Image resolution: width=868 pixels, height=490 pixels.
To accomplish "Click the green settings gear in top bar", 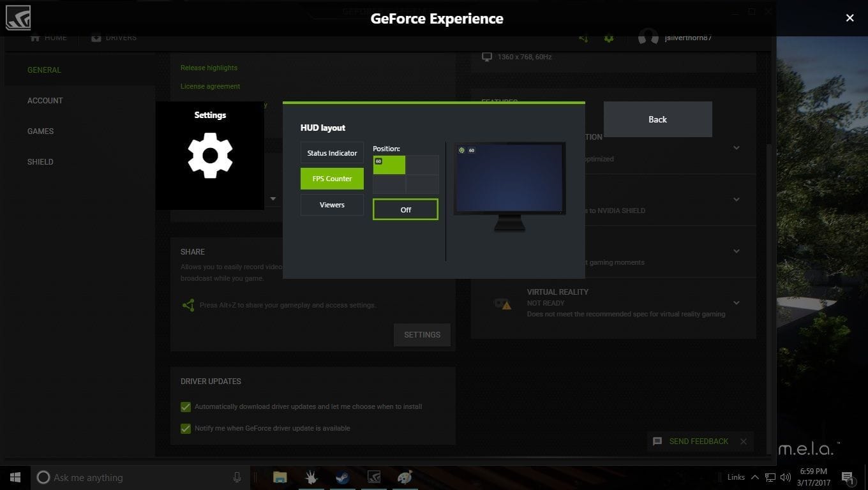I will (x=609, y=38).
